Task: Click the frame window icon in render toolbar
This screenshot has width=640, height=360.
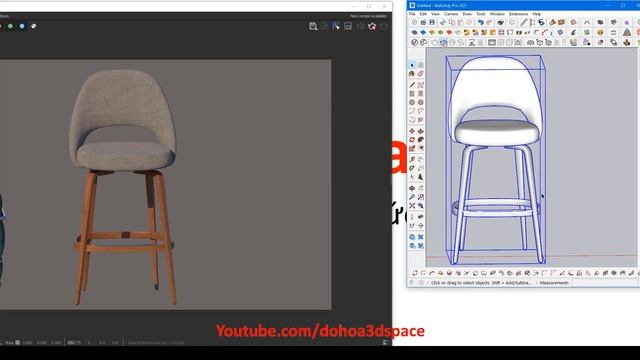Action: coord(348,27)
